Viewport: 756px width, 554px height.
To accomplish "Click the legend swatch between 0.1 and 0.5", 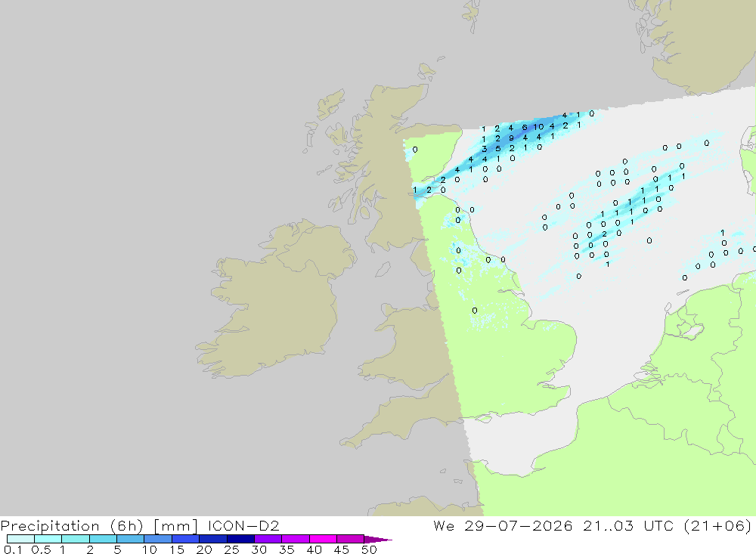I will 20,539.
